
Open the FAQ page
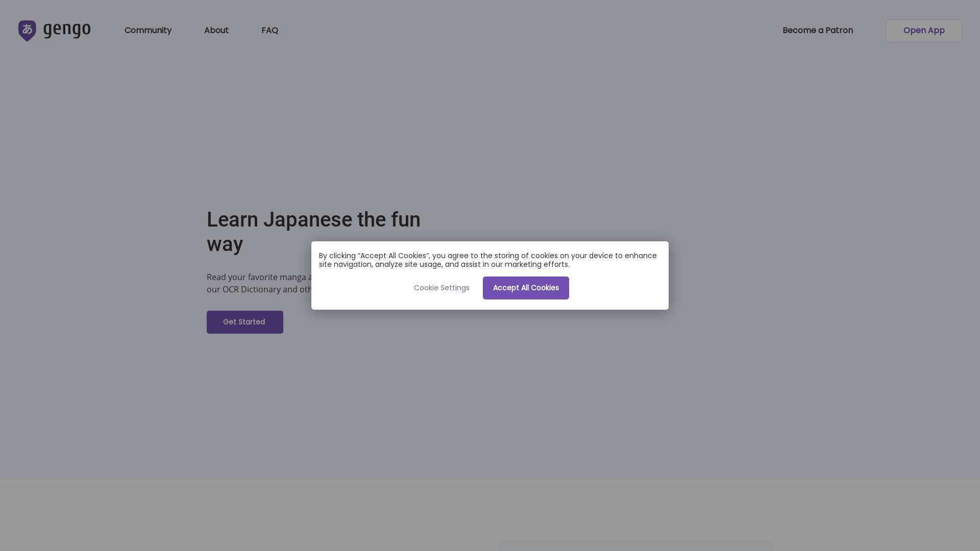[x=269, y=31]
